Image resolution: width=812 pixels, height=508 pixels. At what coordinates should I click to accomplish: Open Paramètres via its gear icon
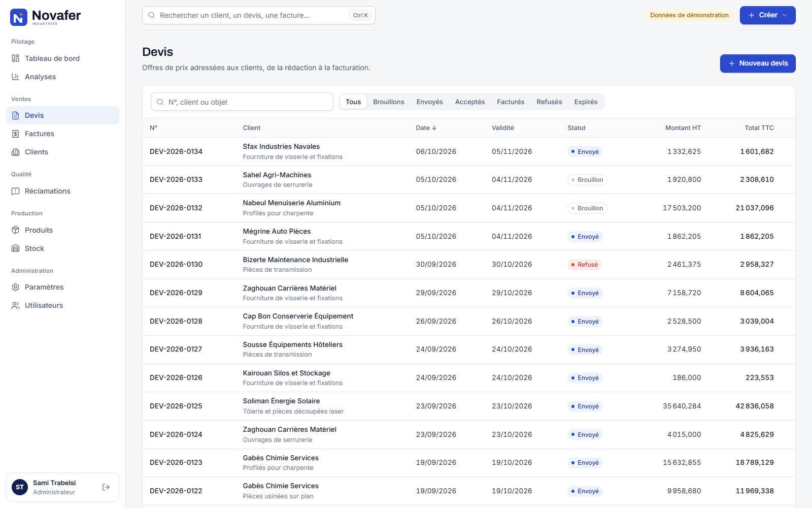[x=16, y=287]
